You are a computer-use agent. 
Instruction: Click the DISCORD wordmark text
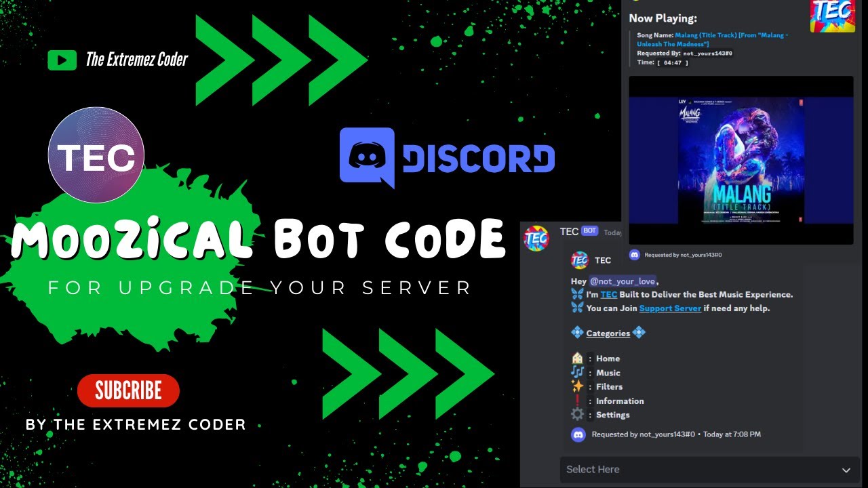[478, 158]
